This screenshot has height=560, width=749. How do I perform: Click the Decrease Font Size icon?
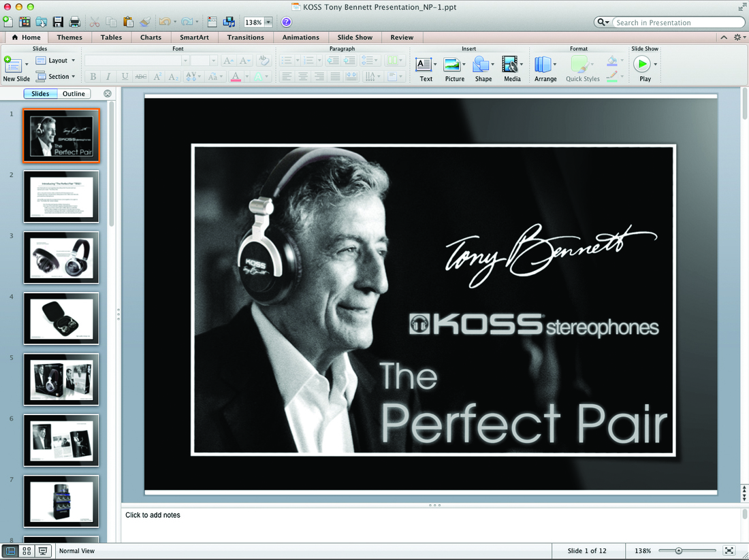(245, 61)
